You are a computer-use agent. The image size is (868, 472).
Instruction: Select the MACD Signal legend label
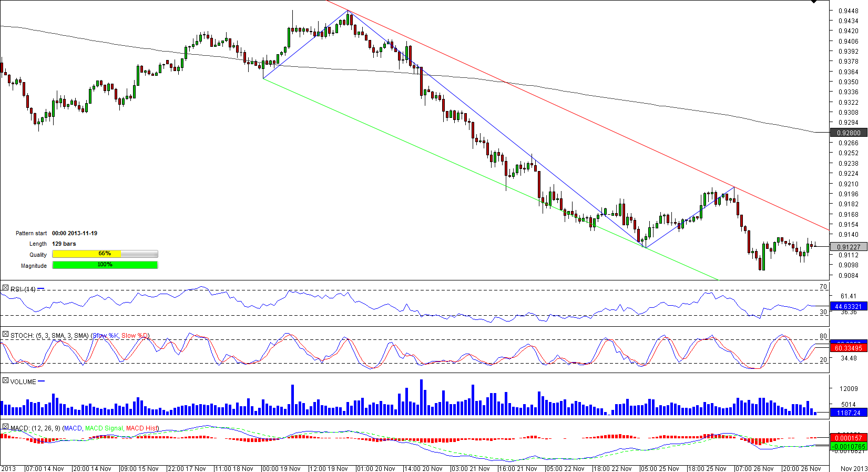point(104,428)
